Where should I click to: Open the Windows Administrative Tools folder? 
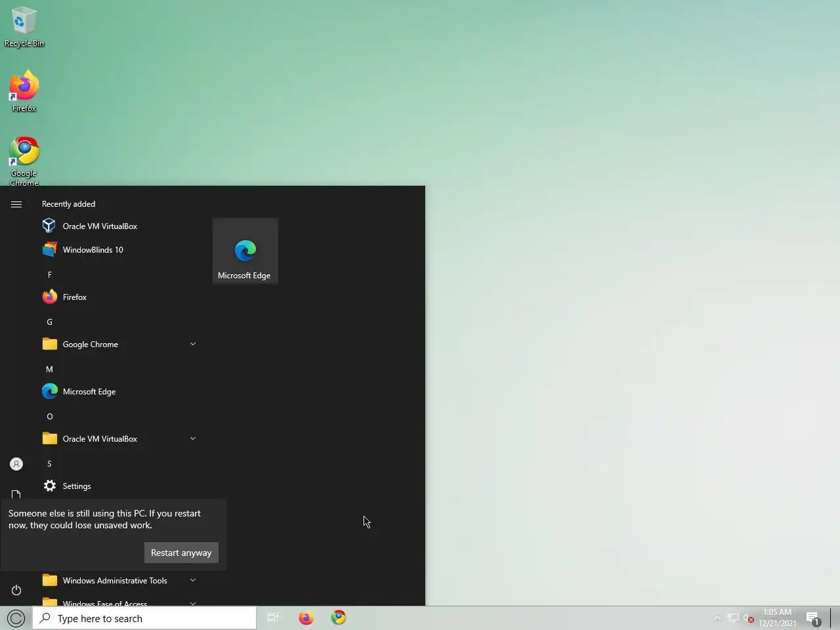point(120,580)
